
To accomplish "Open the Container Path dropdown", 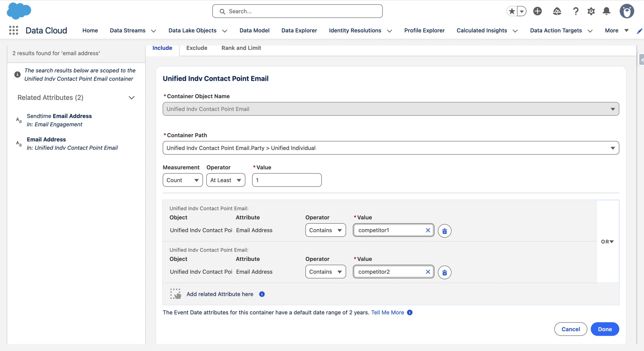I will [391, 148].
